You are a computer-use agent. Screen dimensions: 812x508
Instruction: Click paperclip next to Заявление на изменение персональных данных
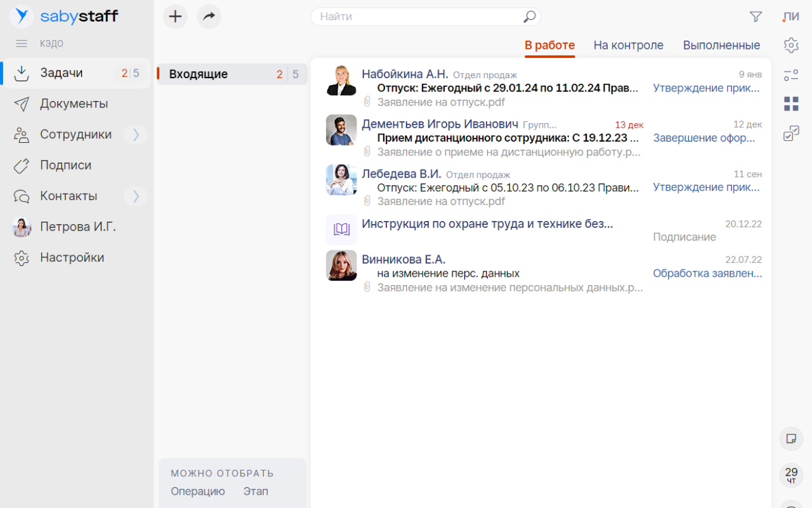click(367, 287)
